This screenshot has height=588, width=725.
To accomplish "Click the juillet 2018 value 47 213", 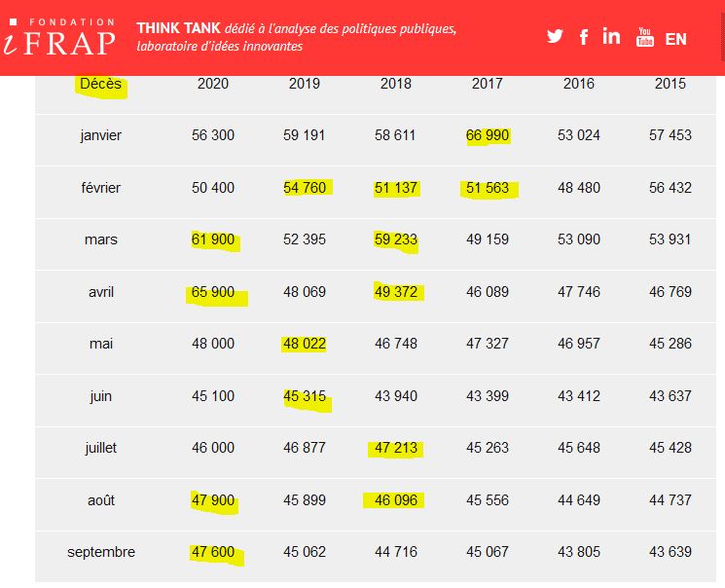I will [x=396, y=448].
